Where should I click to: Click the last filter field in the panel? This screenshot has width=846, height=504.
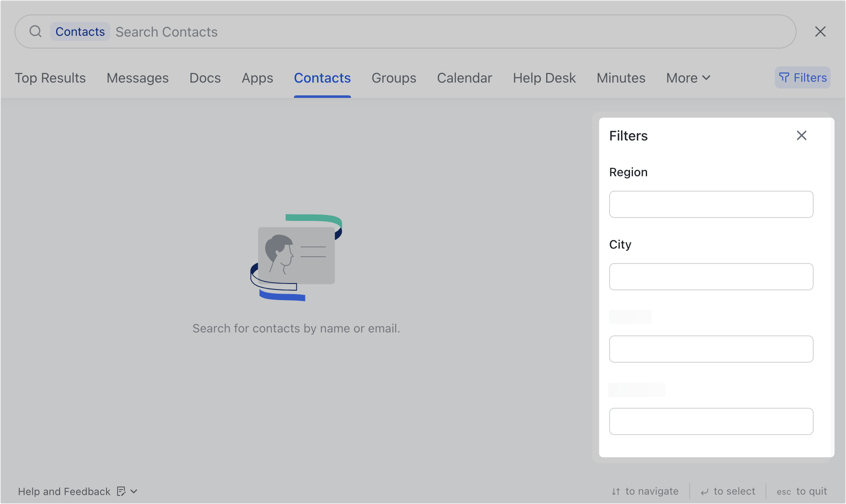coord(711,421)
